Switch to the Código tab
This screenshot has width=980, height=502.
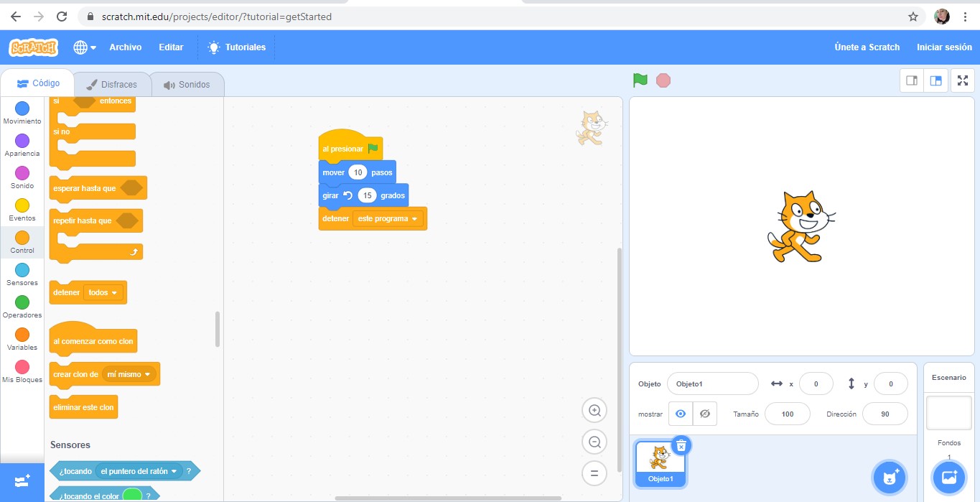[38, 83]
